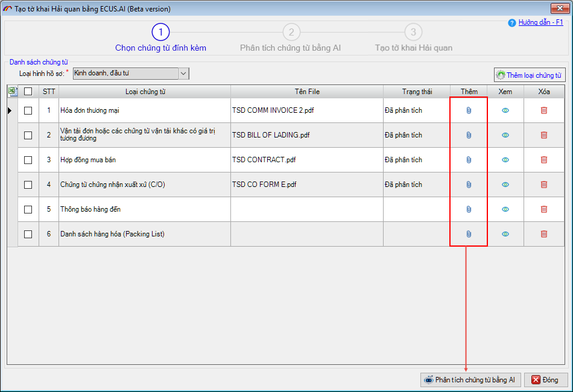Image resolution: width=573 pixels, height=392 pixels.
Task: Select checkbox for Danh sách hàng hóa row
Action: pyautogui.click(x=28, y=234)
